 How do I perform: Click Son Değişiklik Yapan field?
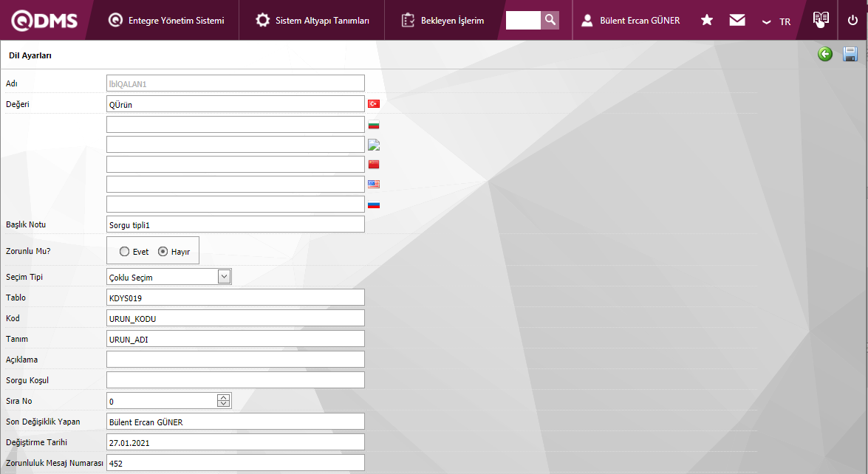point(235,422)
